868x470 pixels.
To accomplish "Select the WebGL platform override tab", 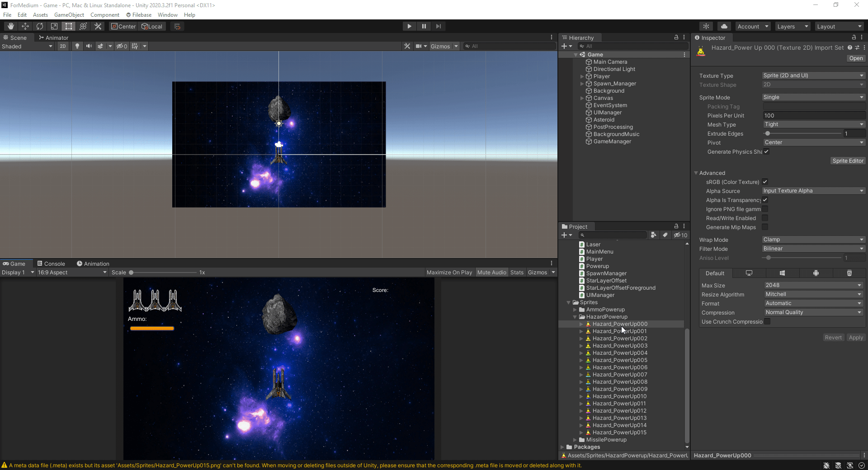I will (x=849, y=273).
